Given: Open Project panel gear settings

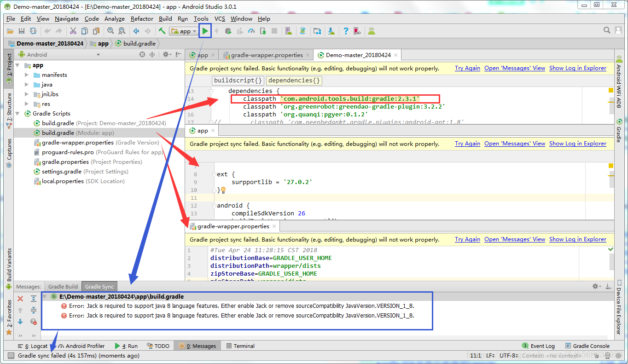Looking at the screenshot, I should coord(167,54).
